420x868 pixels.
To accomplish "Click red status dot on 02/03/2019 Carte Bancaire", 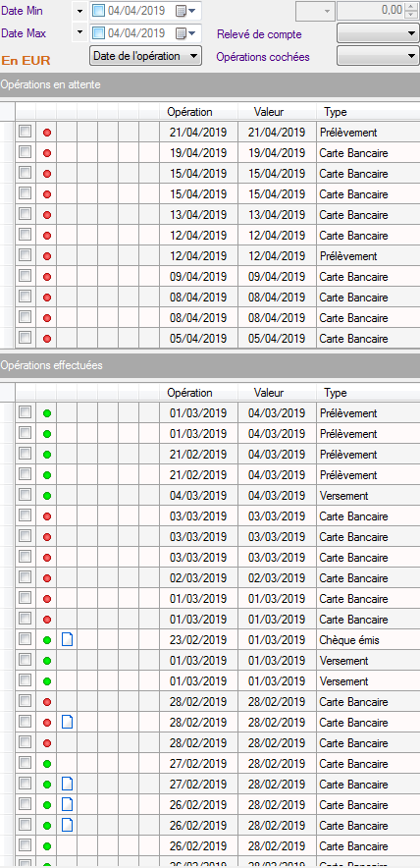I will click(x=47, y=578).
